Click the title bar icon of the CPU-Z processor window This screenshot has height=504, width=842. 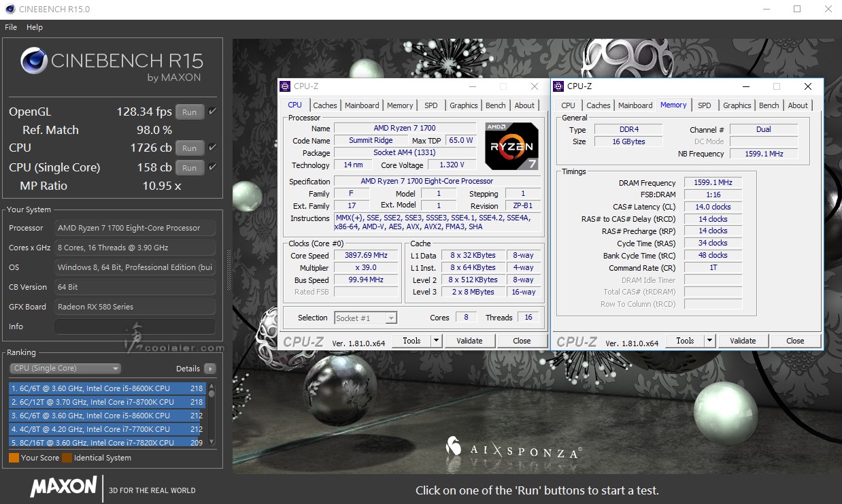tap(286, 86)
